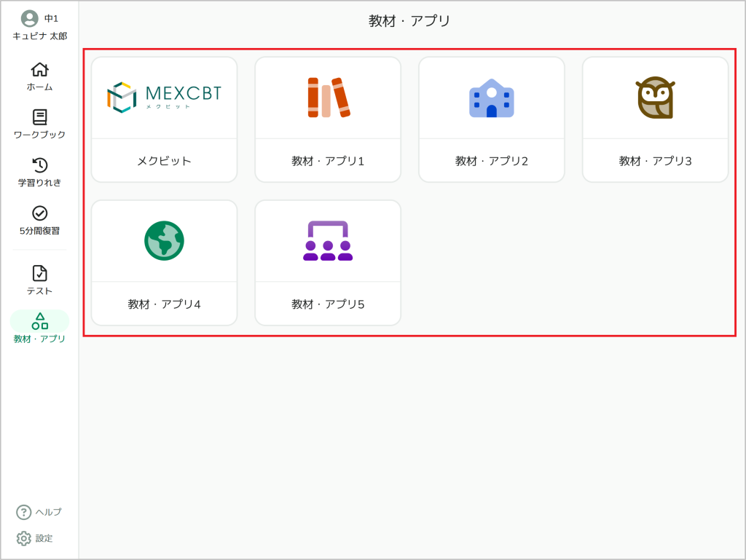Click the brown owl icon

point(655,98)
